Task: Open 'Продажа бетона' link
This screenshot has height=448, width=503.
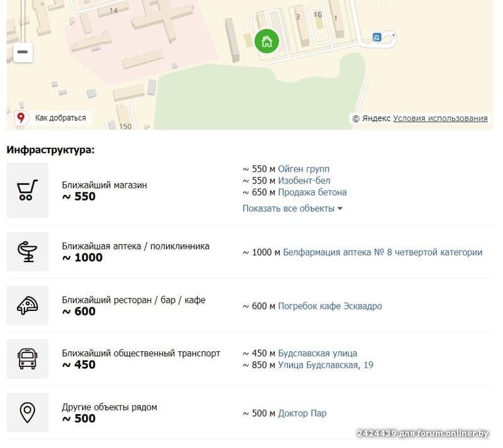Action: pos(312,192)
